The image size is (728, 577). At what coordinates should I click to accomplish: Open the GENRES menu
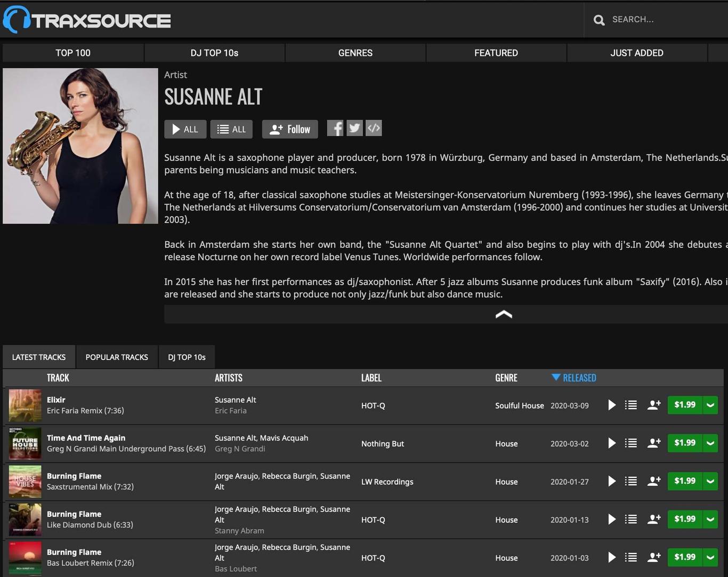coord(355,53)
